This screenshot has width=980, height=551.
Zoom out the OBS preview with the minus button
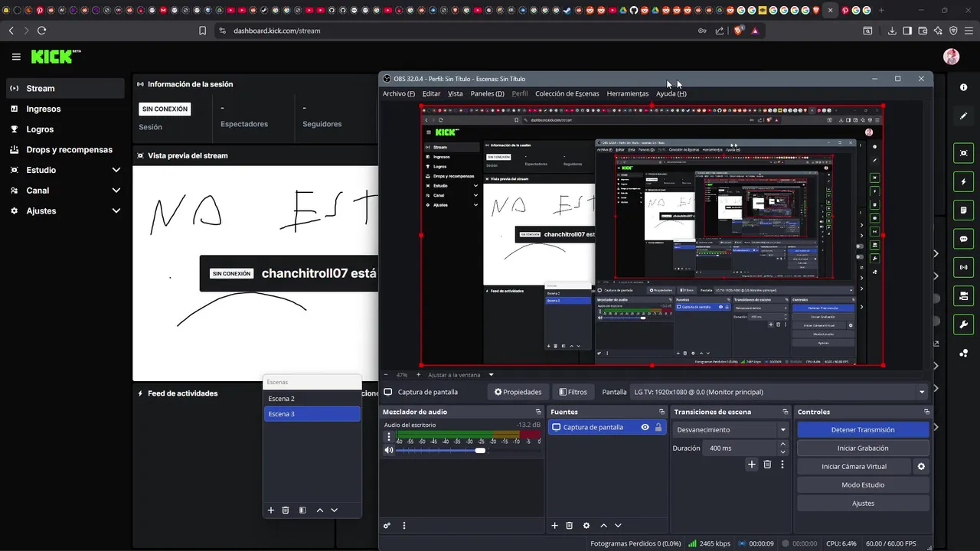click(387, 375)
